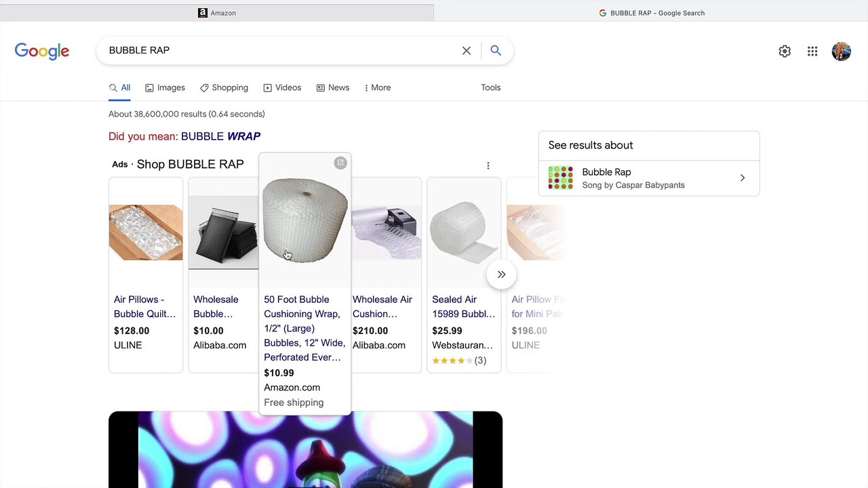
Task: Open the $10.00 Wholesale Bubble listing title
Action: tap(216, 306)
